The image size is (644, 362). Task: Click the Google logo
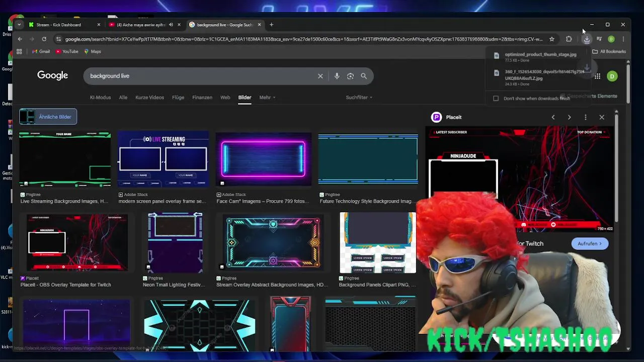[x=52, y=75]
